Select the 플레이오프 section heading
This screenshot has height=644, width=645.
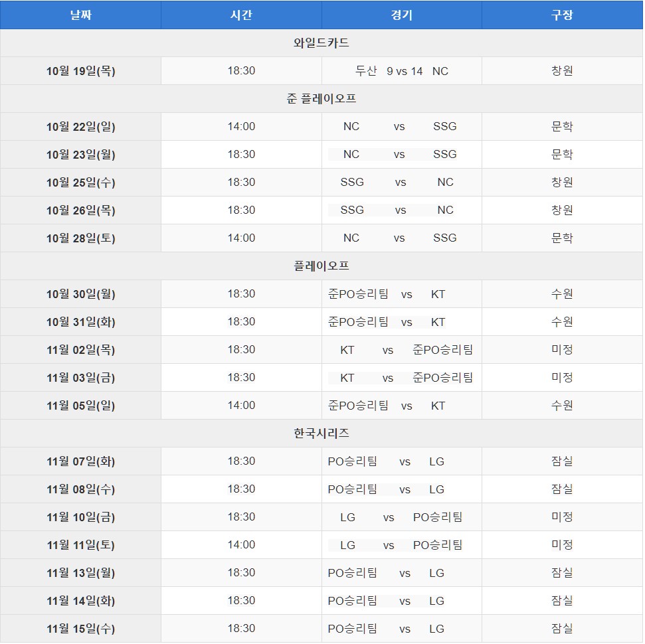click(x=322, y=266)
